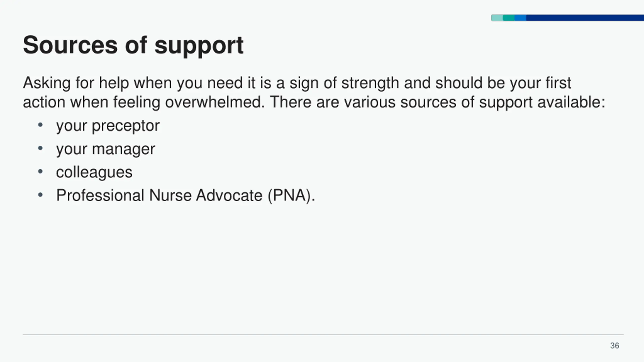Click the horizontal footer divider line

pyautogui.click(x=323, y=335)
